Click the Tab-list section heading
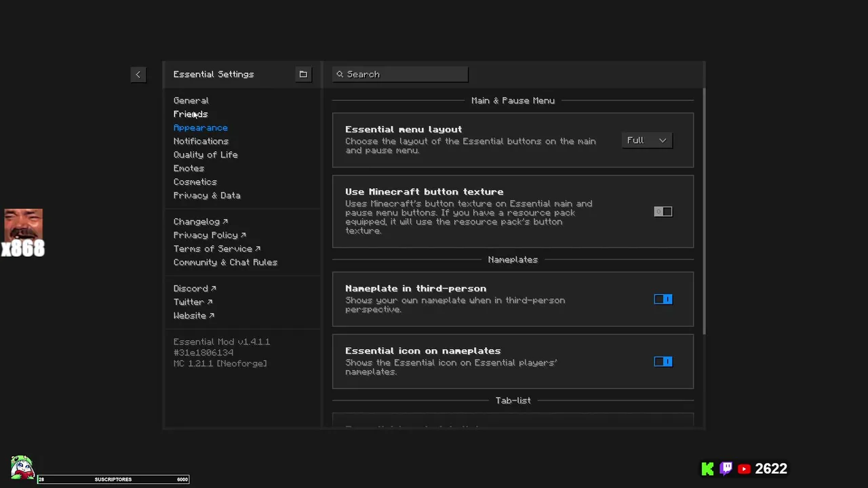868x488 pixels. click(x=513, y=401)
